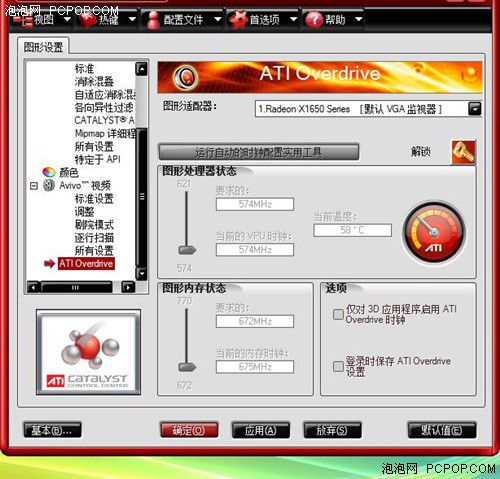
Task: Select the 特定于 API tree item
Action: (x=98, y=159)
